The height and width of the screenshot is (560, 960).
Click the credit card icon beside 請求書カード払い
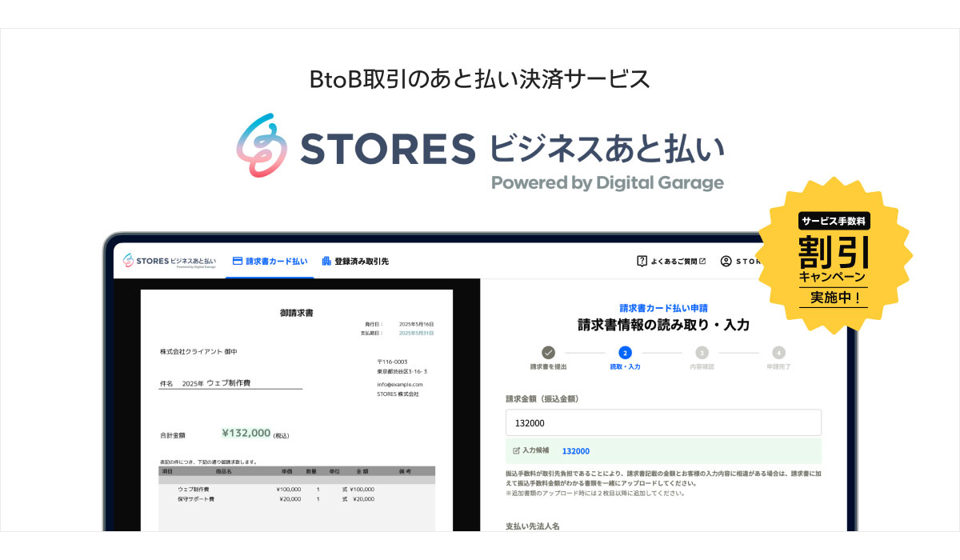pos(237,261)
